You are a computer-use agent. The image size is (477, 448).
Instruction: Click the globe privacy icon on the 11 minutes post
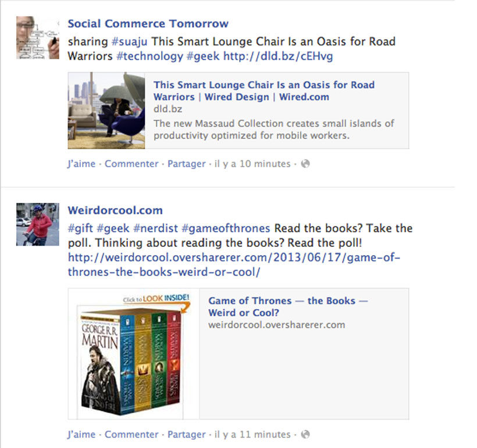pos(305,434)
